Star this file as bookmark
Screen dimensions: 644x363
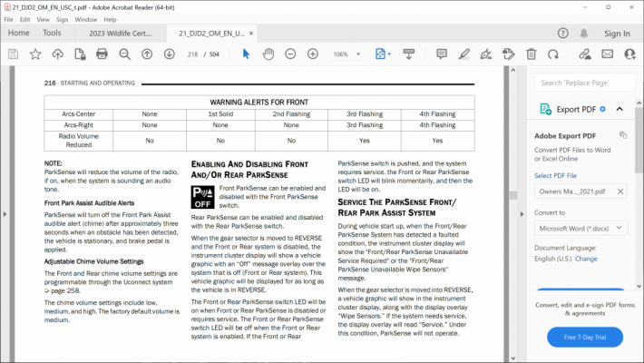pyautogui.click(x=35, y=54)
